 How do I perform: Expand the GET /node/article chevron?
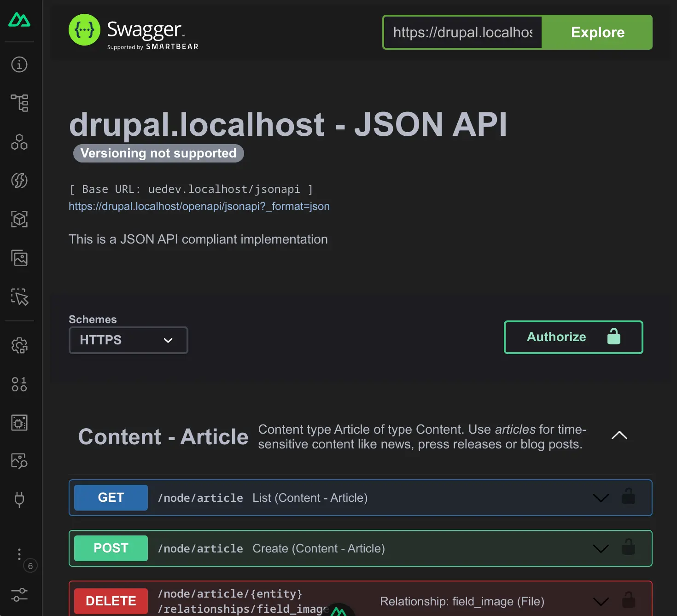[x=601, y=498]
